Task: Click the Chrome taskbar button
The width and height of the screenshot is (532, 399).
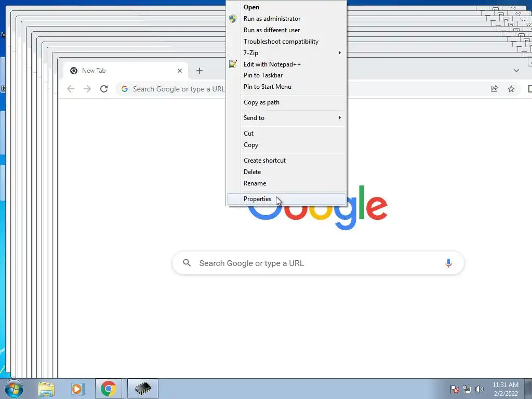Action: coord(108,389)
